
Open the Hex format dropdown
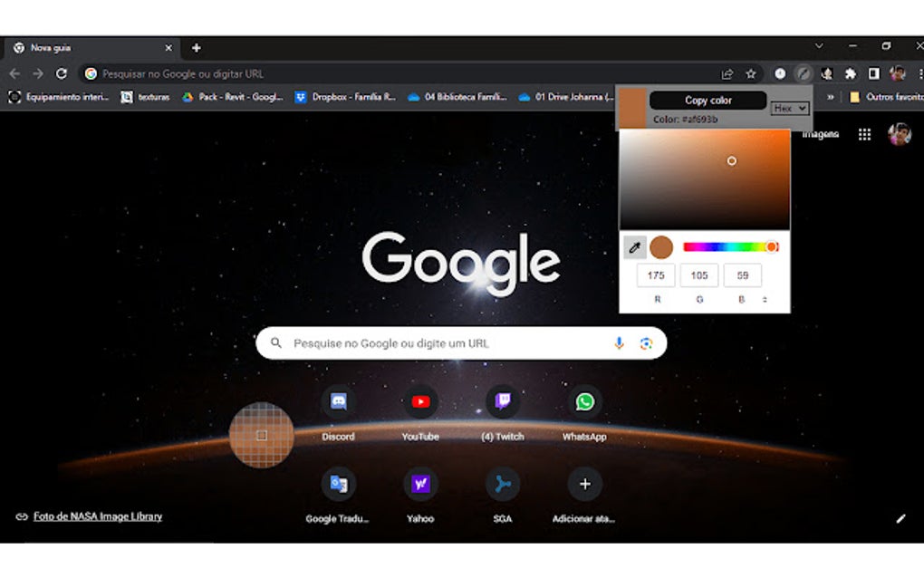[x=788, y=108]
